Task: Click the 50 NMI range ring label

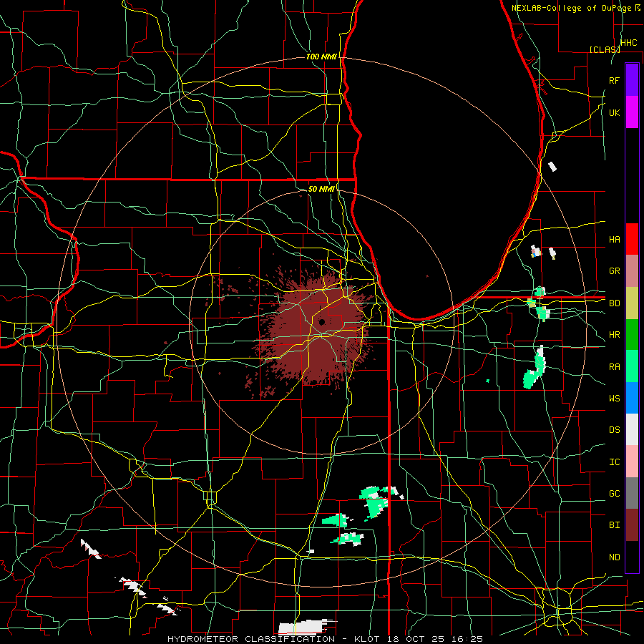Action: [x=321, y=189]
